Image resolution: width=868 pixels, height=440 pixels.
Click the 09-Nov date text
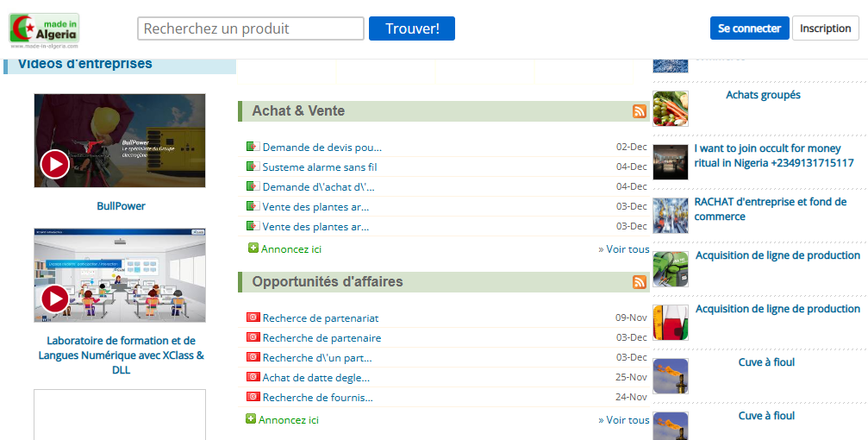pos(631,317)
